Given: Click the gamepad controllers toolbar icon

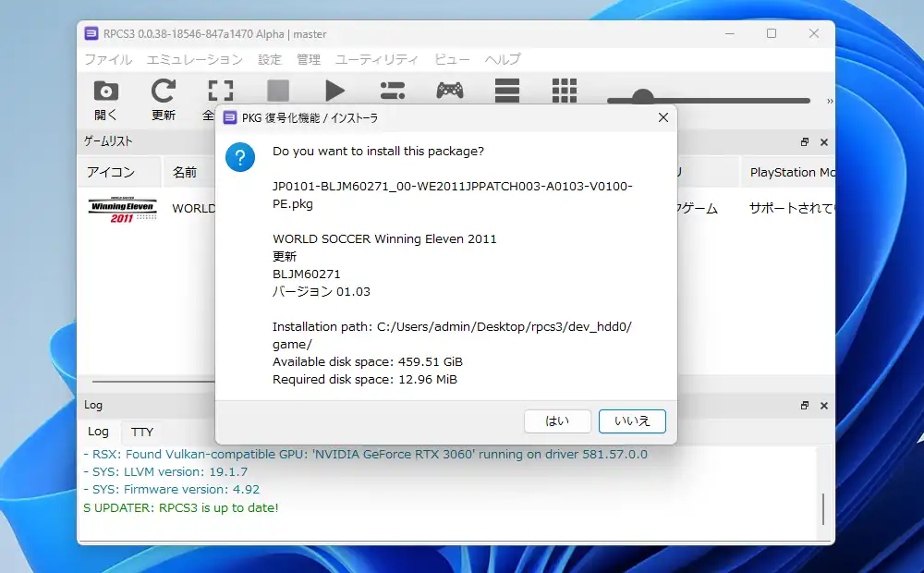Looking at the screenshot, I should [x=449, y=90].
